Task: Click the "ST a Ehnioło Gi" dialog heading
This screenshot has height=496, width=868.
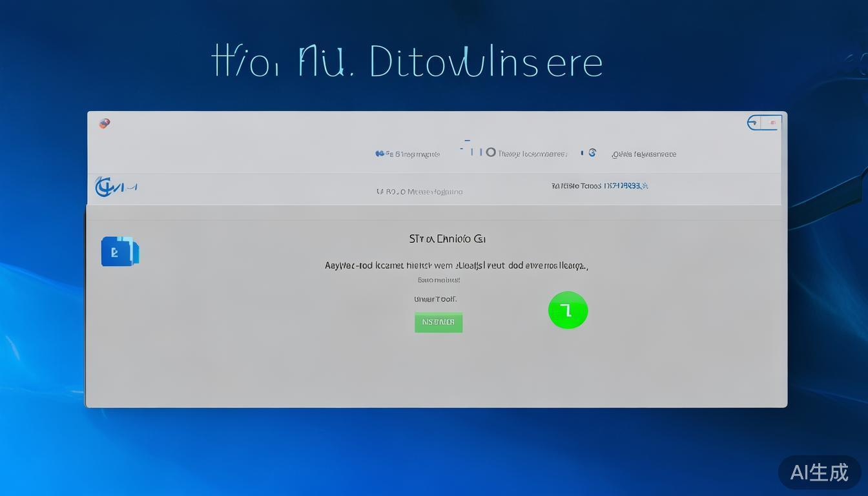Action: tap(447, 239)
